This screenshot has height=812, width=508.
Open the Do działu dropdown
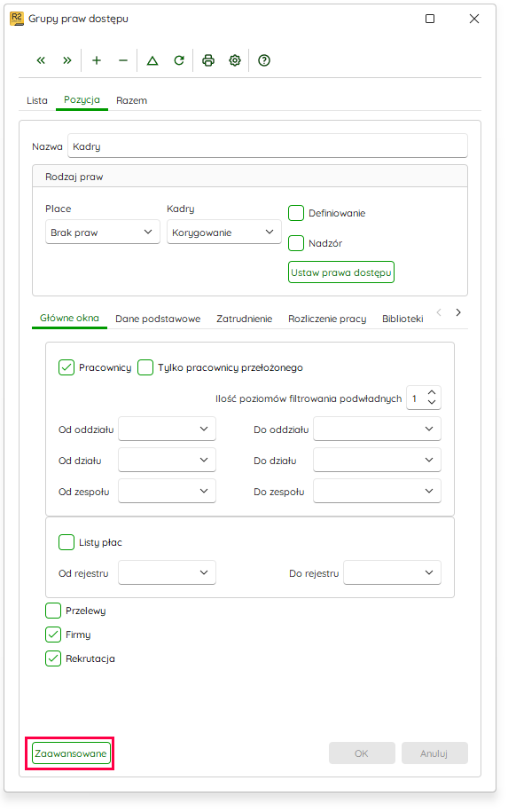tap(377, 460)
